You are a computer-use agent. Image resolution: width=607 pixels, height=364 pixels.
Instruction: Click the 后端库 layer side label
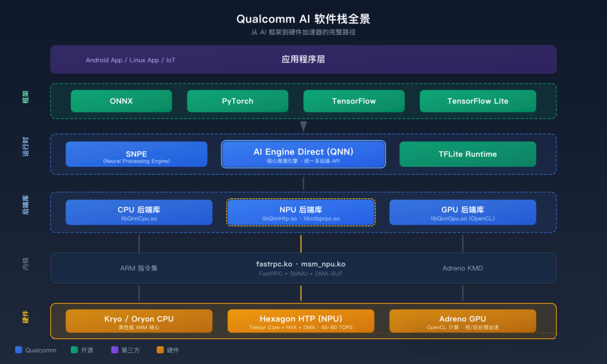coord(25,204)
